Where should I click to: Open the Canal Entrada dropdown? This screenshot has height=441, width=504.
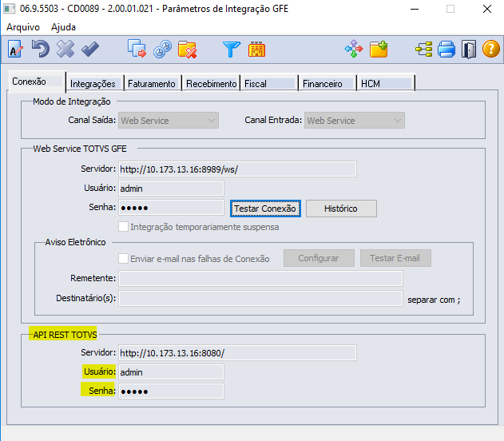tap(355, 121)
